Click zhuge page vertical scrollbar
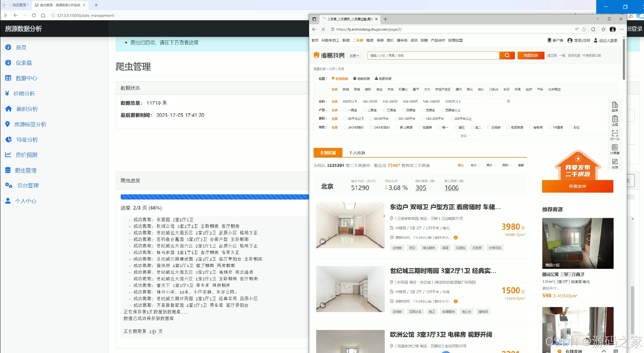Viewport: 644px width, 353px height. pyautogui.click(x=624, y=59)
